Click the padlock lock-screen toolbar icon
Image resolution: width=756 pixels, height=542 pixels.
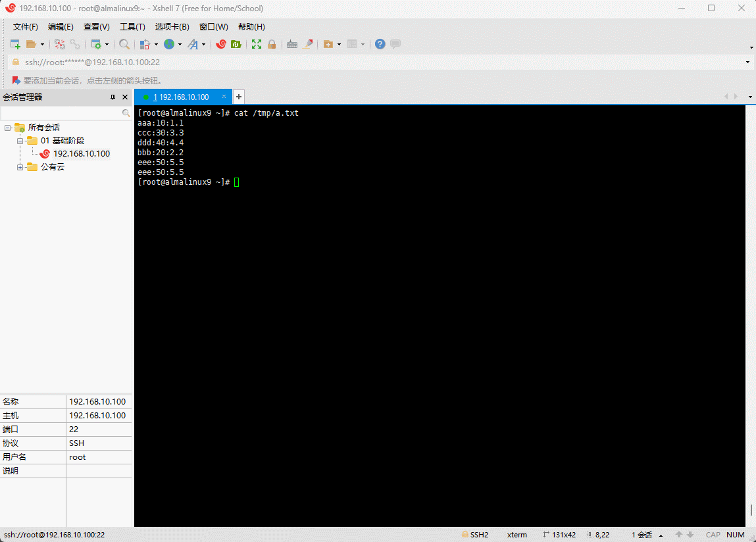point(271,44)
